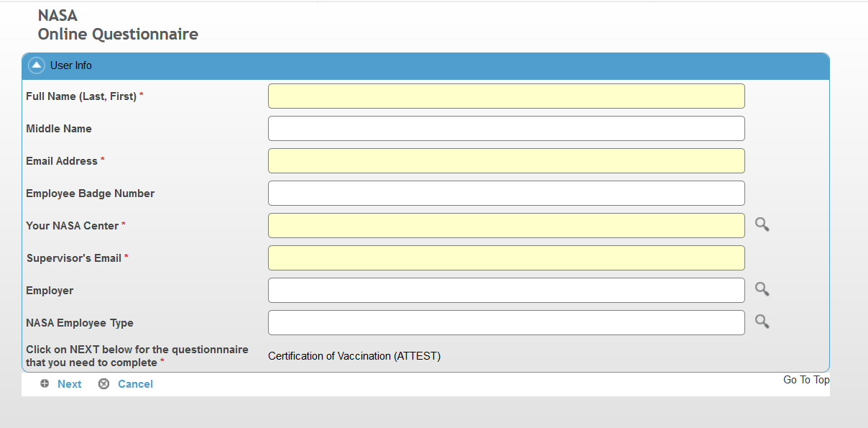The height and width of the screenshot is (428, 868).
Task: Focus the Full Name input field
Action: coord(507,96)
